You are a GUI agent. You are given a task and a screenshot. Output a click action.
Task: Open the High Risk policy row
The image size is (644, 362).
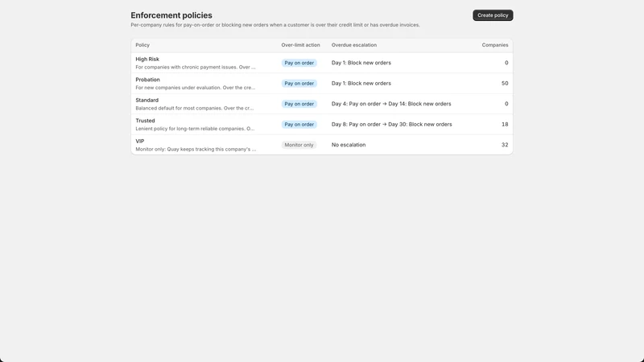pos(321,63)
